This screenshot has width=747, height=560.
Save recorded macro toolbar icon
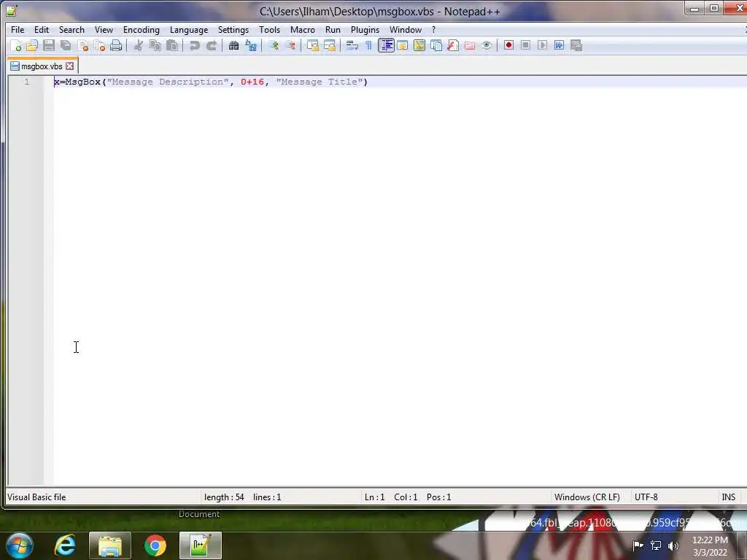(576, 45)
